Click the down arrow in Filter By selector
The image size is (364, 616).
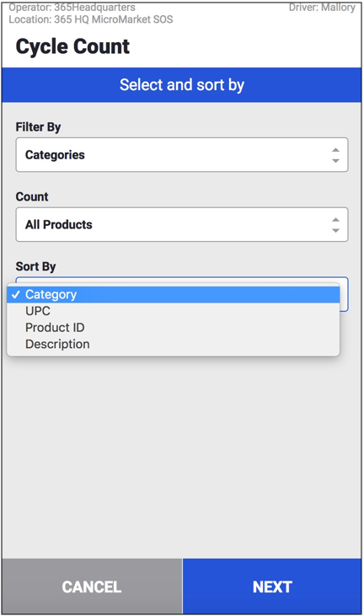click(x=335, y=161)
